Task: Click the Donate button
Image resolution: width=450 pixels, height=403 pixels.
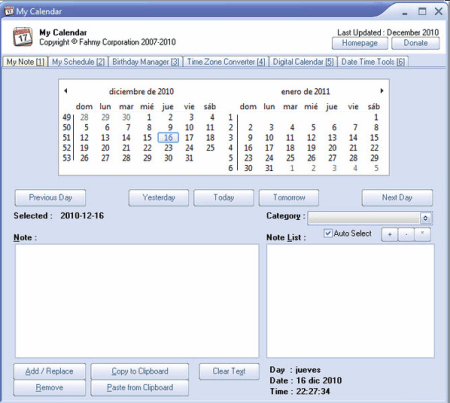Action: (415, 43)
